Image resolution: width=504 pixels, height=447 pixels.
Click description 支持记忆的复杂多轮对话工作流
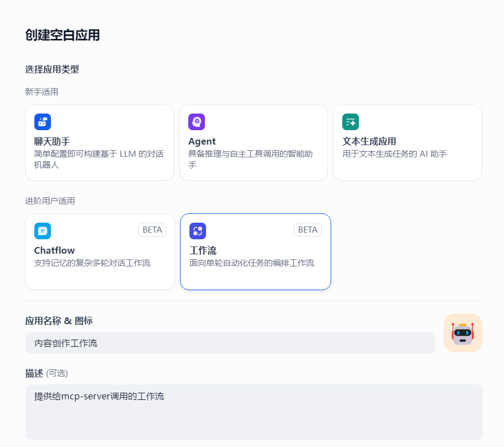(92, 263)
